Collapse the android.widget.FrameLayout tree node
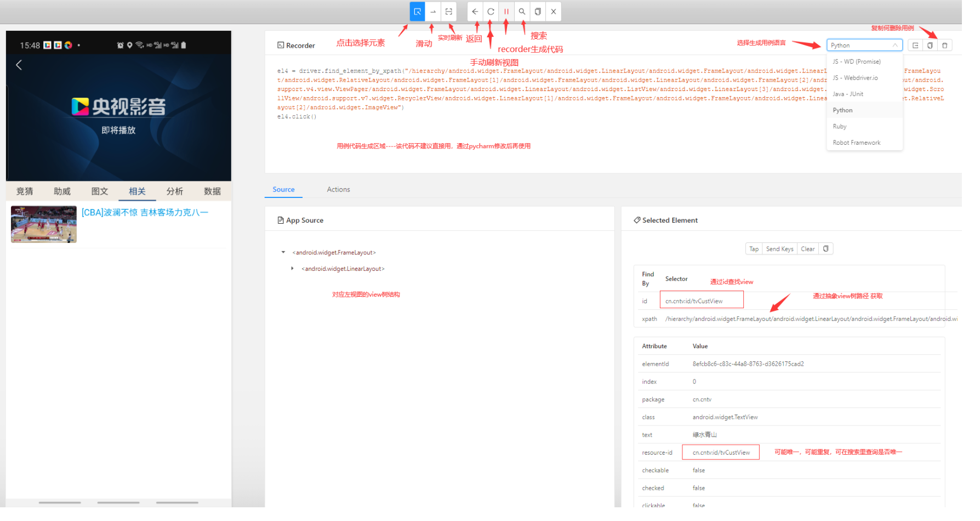Screen dimensions: 980x521 pos(283,252)
